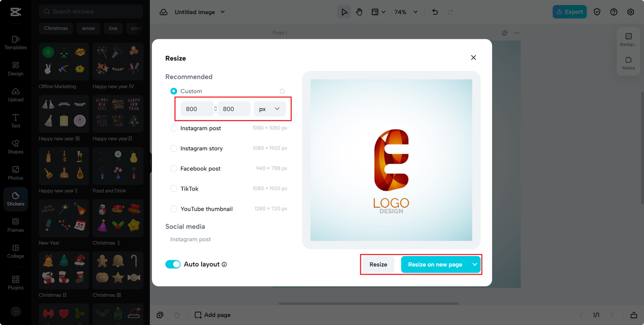The height and width of the screenshot is (325, 644).
Task: Go to the previous page arrow
Action: [x=581, y=315]
